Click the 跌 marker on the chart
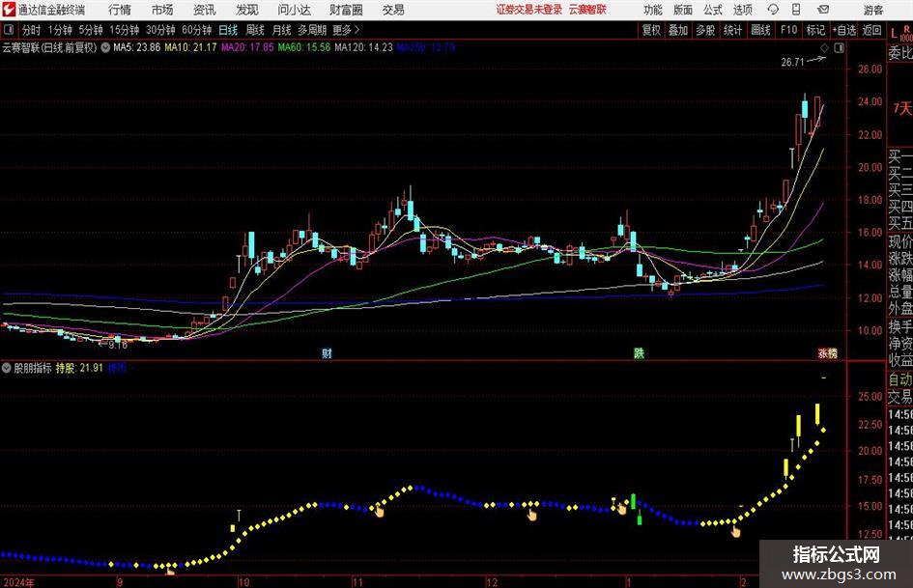This screenshot has height=588, width=913. 639,352
